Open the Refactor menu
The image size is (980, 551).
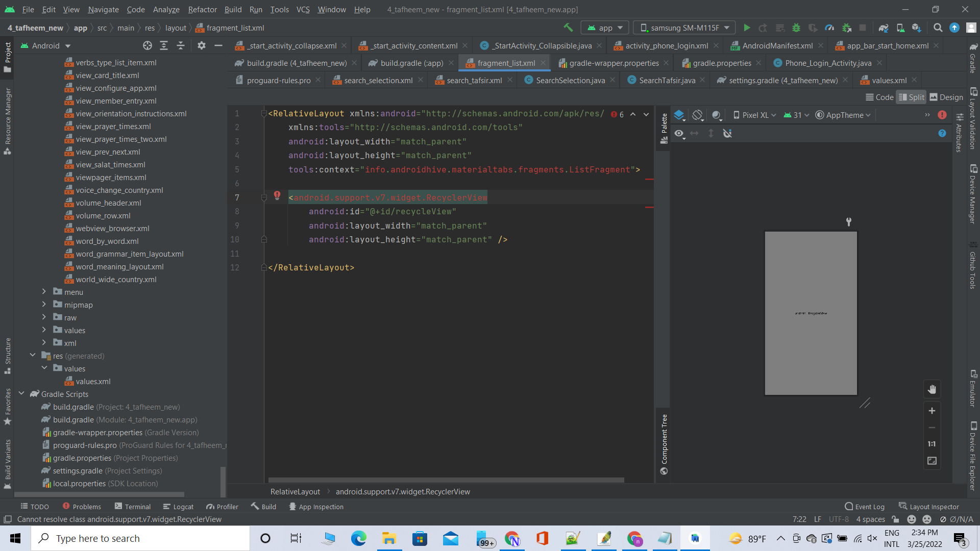click(202, 9)
